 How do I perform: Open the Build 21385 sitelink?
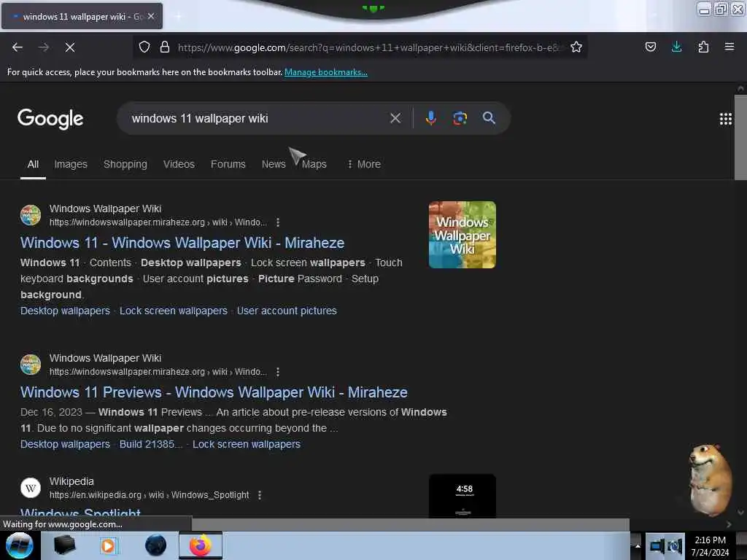(x=150, y=444)
